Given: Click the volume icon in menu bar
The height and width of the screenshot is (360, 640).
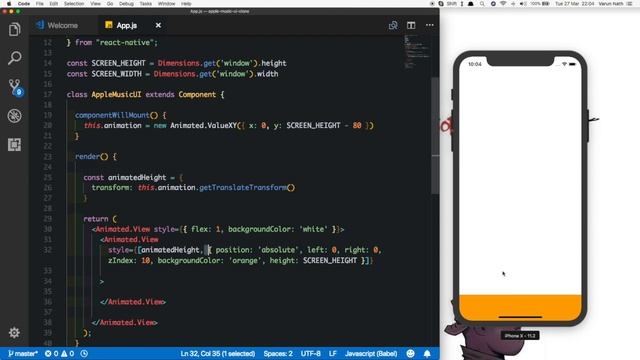Looking at the screenshot, I should (x=523, y=4).
